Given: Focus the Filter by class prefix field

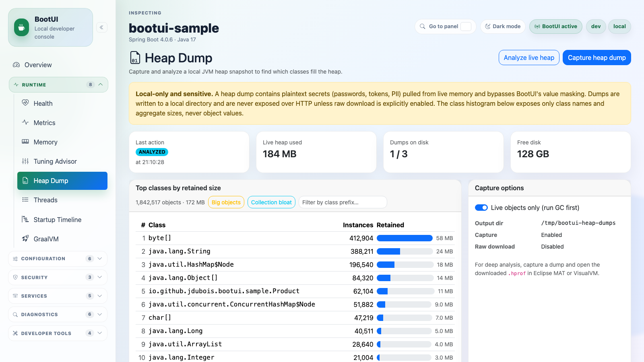Looking at the screenshot, I should pos(343,202).
